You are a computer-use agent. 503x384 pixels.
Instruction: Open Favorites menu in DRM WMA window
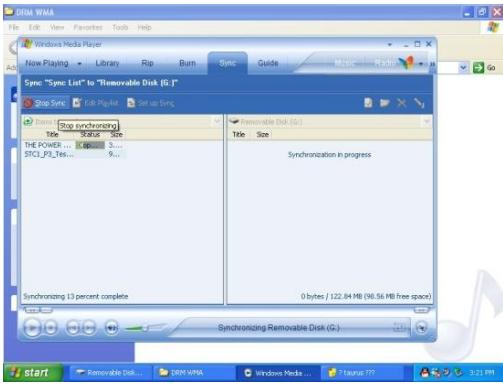[88, 27]
